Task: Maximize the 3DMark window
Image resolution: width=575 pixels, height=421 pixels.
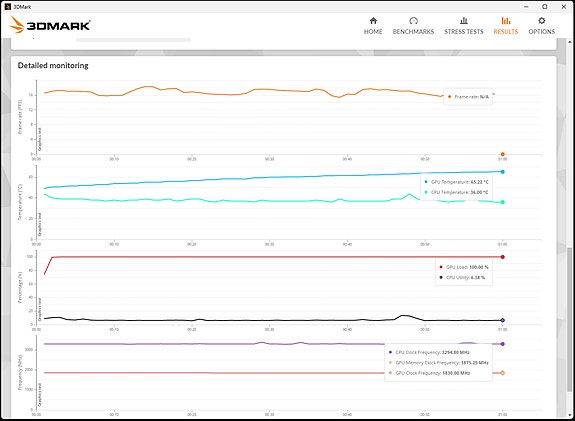Action: pos(545,7)
